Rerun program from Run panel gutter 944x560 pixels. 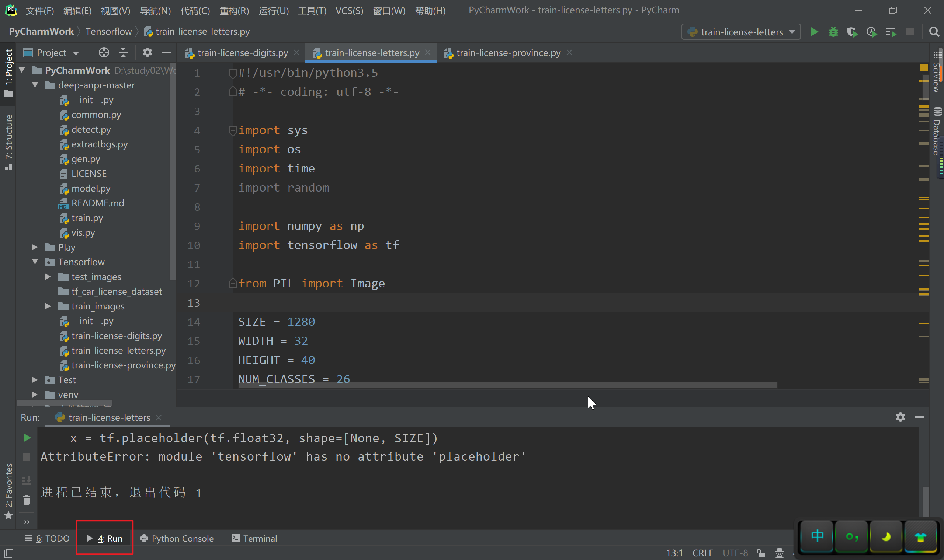27,438
